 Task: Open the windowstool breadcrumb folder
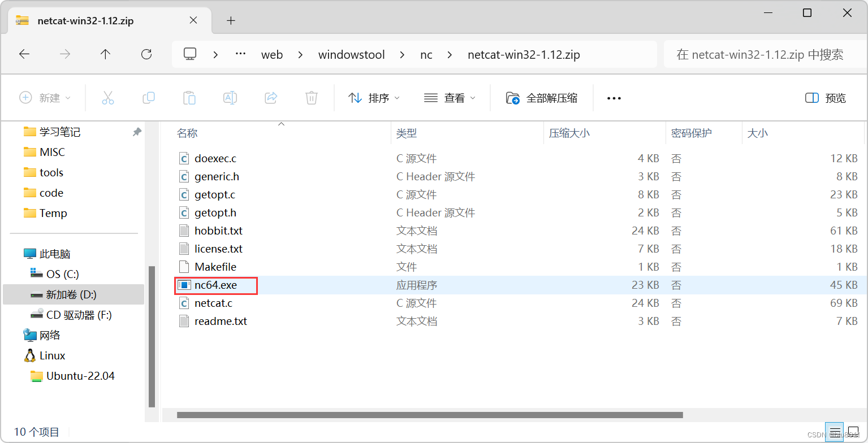coord(351,54)
